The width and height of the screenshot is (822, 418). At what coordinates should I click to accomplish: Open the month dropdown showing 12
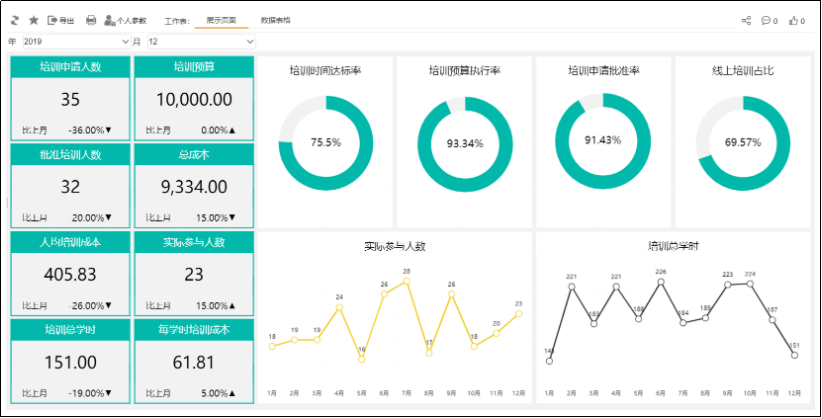point(201,41)
